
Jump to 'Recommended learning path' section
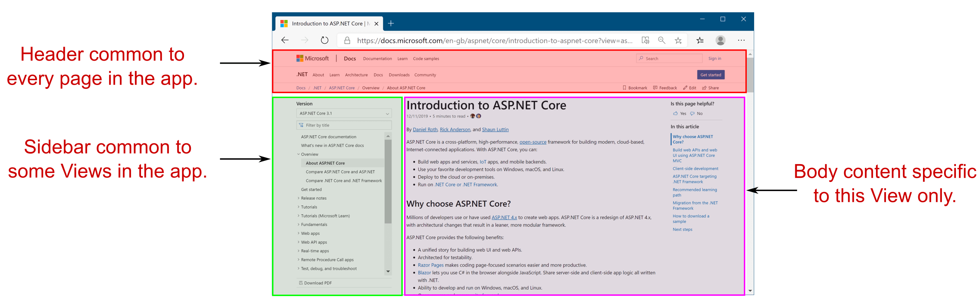(694, 192)
